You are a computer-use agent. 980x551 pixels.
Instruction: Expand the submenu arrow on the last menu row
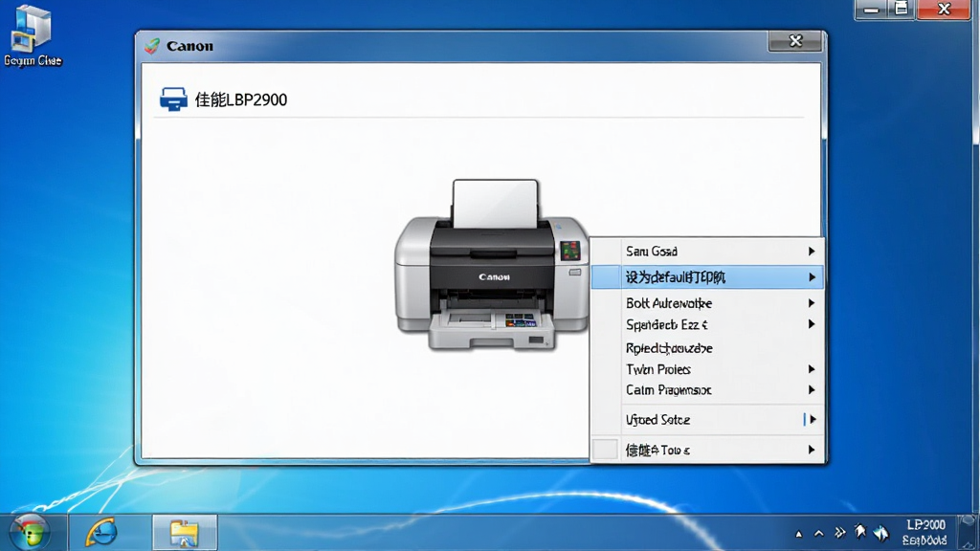[x=812, y=450]
